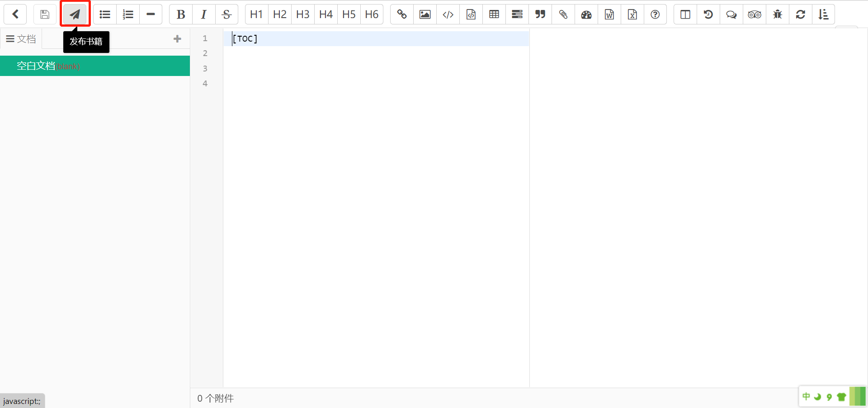Click the publish book paper-plane icon
The image size is (868, 408).
coord(75,14)
